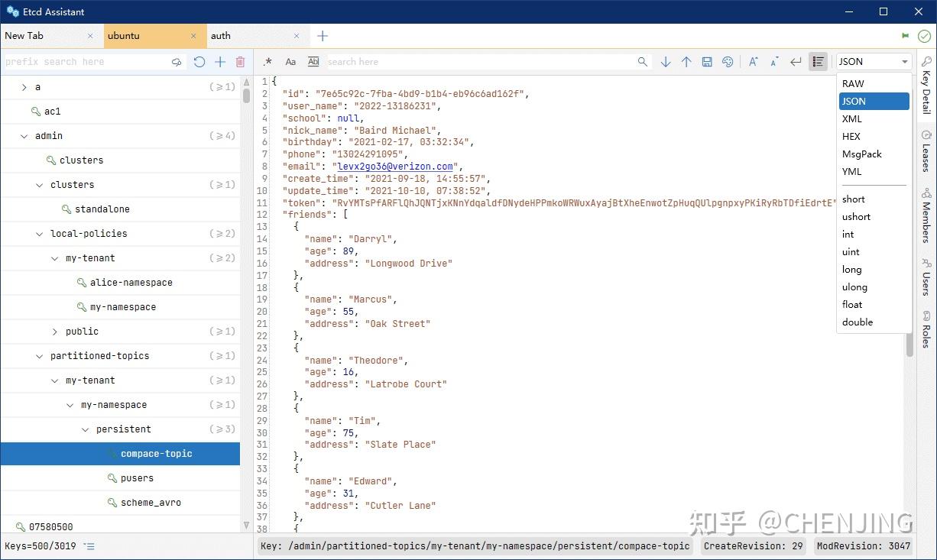Refresh the etcd key tree
The width and height of the screenshot is (937, 560).
point(199,61)
